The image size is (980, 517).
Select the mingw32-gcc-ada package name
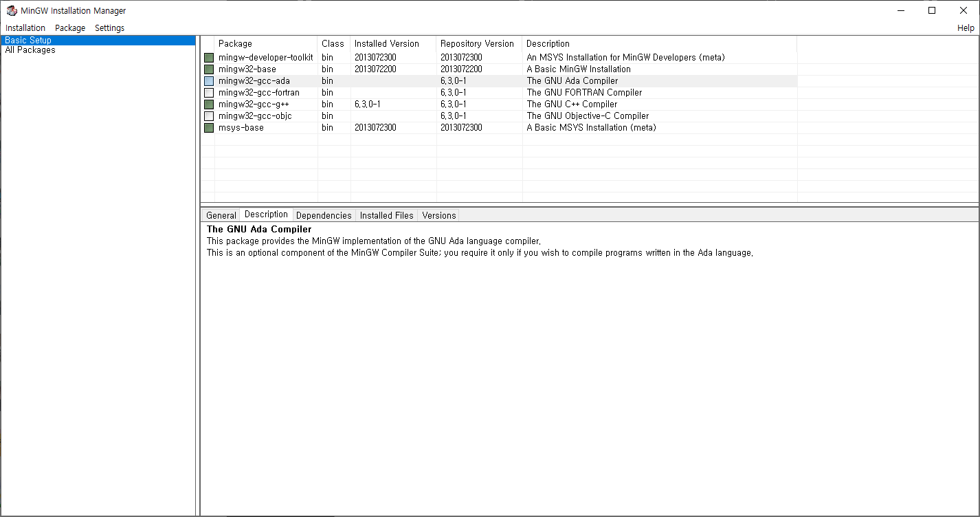254,81
